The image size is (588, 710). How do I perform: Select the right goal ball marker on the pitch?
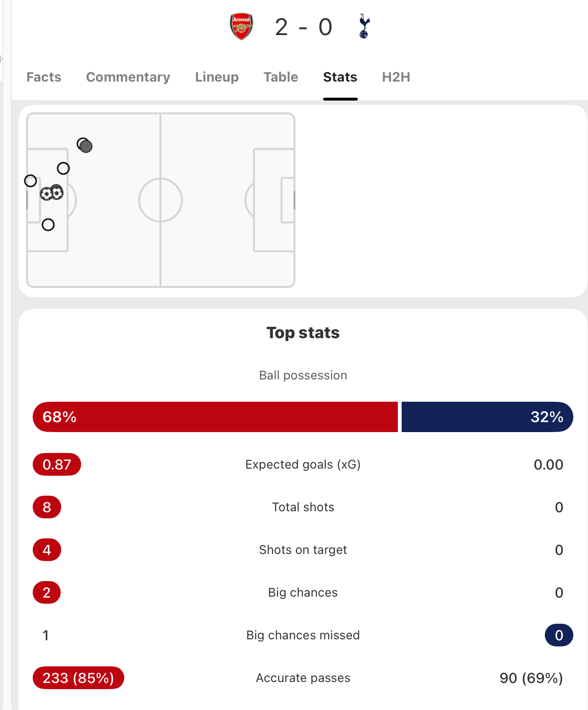(x=57, y=193)
